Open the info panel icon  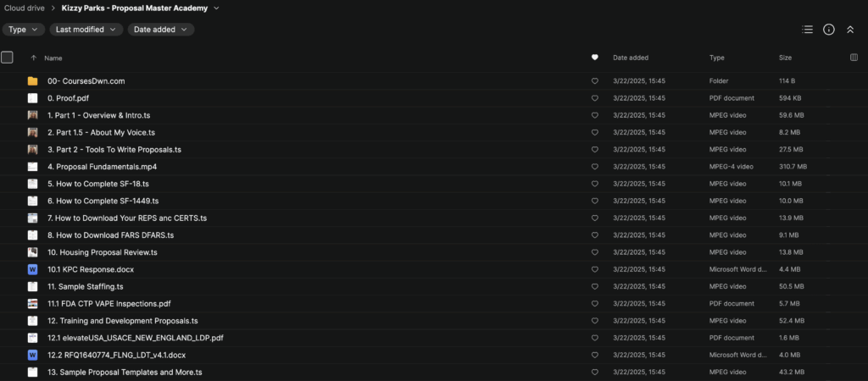point(829,30)
